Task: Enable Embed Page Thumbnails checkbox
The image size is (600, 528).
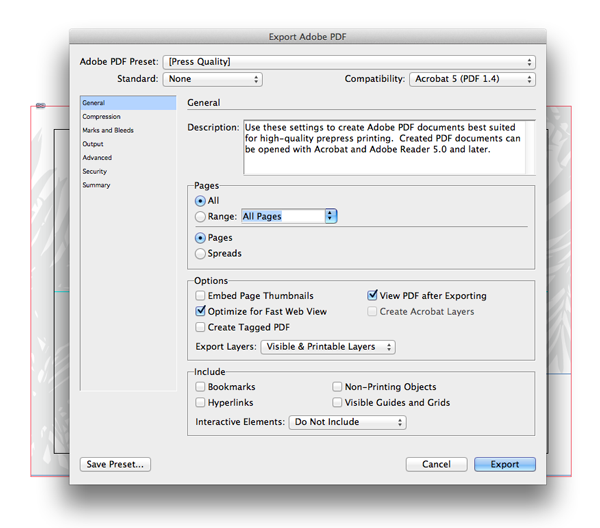Action: pos(200,295)
